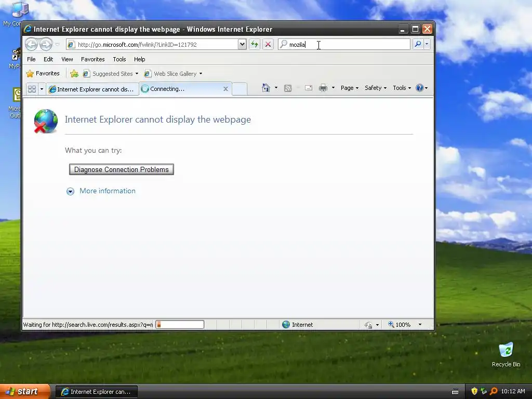The width and height of the screenshot is (532, 399).
Task: Expand the Print options dropdown arrow
Action: [x=333, y=88]
